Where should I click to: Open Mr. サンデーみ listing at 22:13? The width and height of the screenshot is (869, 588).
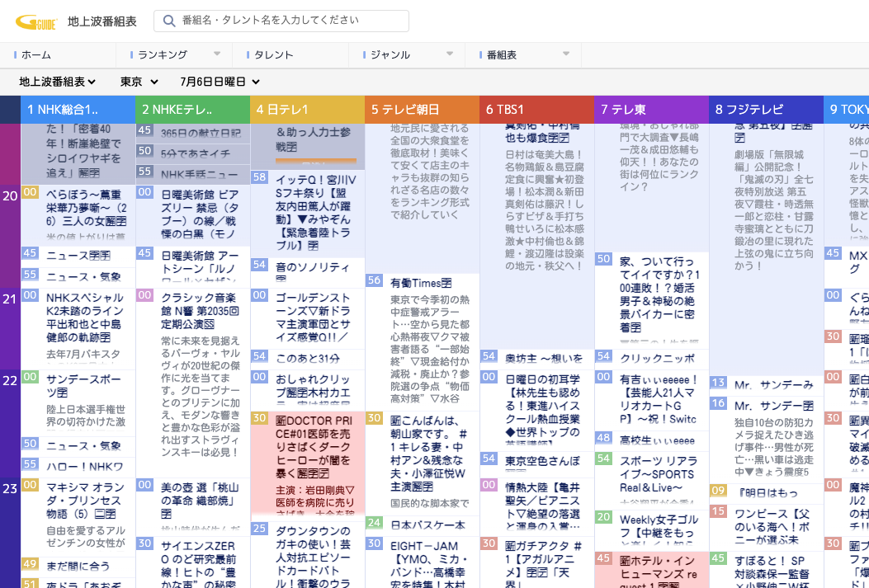pos(767,384)
